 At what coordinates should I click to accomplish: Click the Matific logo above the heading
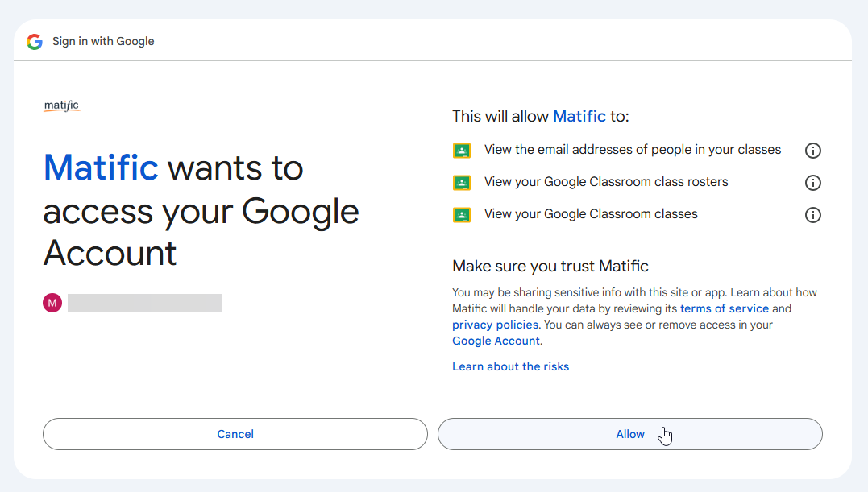coord(62,105)
